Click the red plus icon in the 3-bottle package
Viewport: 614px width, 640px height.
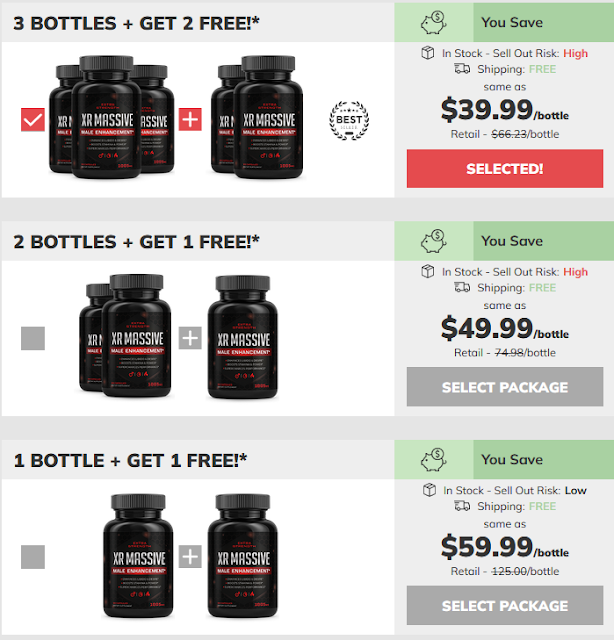(190, 120)
